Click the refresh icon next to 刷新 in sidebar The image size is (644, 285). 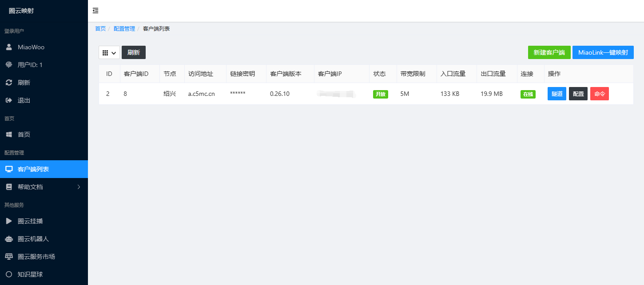click(x=10, y=82)
